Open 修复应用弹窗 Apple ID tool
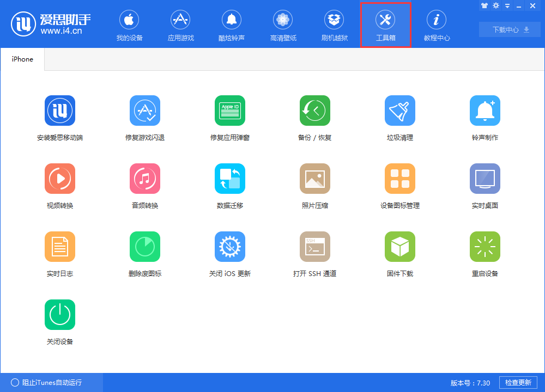The width and height of the screenshot is (545, 392). [x=230, y=111]
